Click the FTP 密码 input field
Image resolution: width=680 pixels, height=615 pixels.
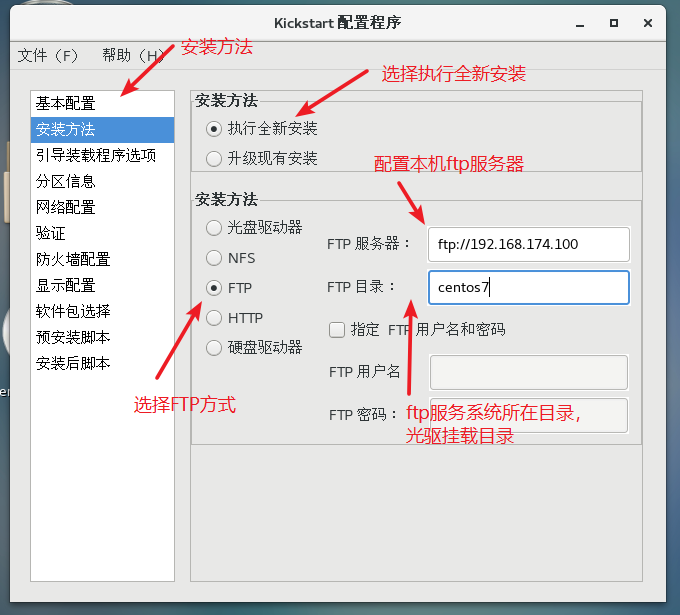529,415
